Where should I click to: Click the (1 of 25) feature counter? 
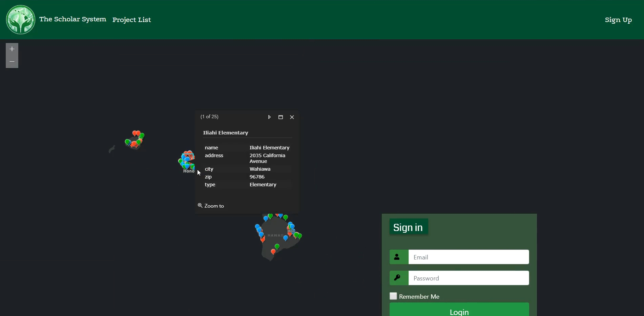pyautogui.click(x=209, y=117)
